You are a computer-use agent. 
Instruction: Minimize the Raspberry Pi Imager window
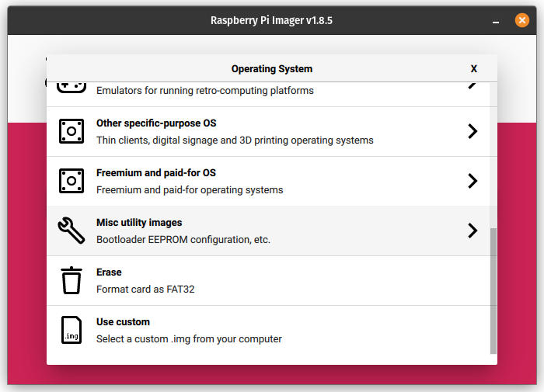[x=496, y=21]
